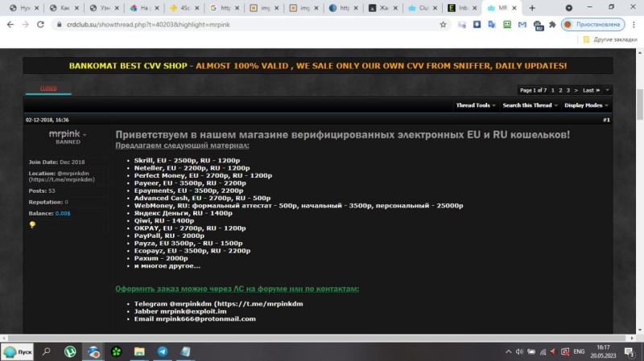Click the CLOSED thread button

pos(48,88)
